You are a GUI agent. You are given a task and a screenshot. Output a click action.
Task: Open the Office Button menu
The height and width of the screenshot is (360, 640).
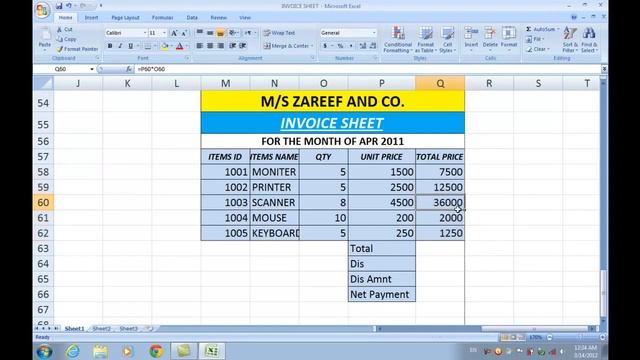pos(42,10)
